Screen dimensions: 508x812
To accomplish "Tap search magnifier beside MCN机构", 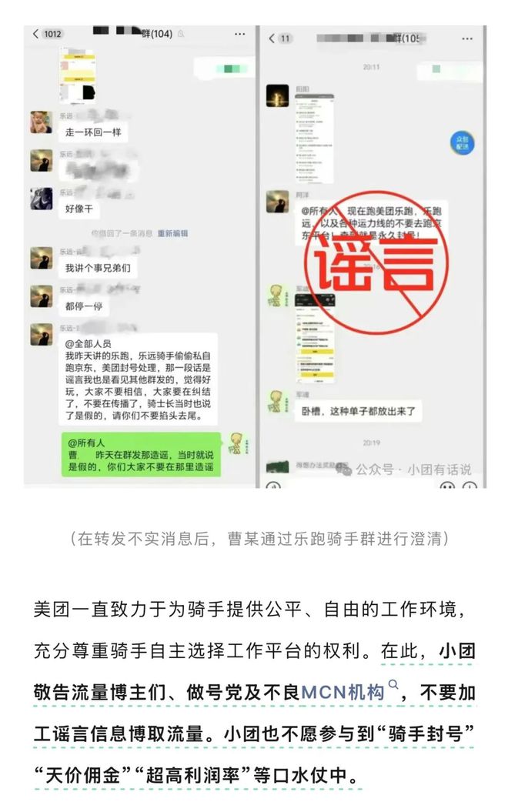I will pyautogui.click(x=393, y=685).
